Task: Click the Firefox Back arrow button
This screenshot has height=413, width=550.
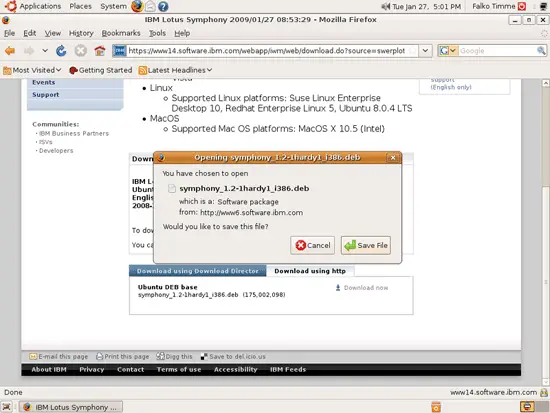Action: 10,51
